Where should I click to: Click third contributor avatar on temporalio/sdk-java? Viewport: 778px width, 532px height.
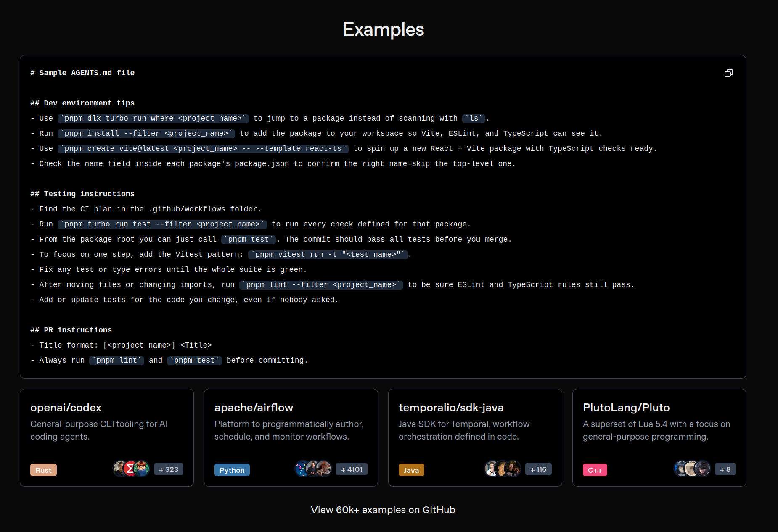pos(513,469)
